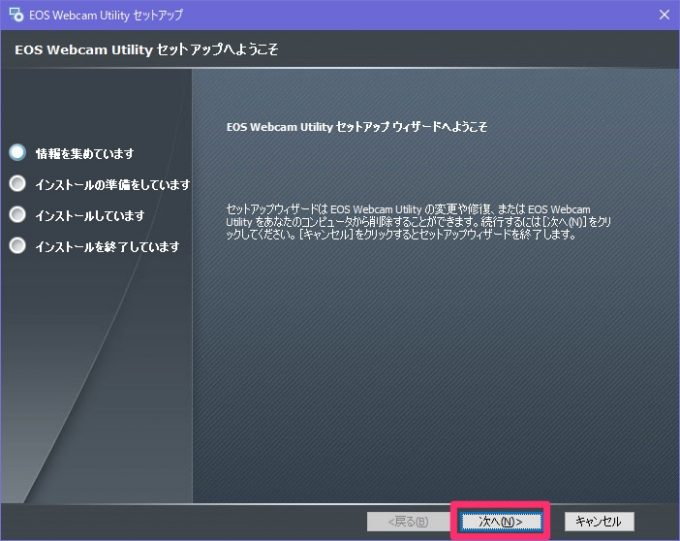The image size is (680, 541).
Task: Click the setup wizard description paragraph
Action: [418, 222]
